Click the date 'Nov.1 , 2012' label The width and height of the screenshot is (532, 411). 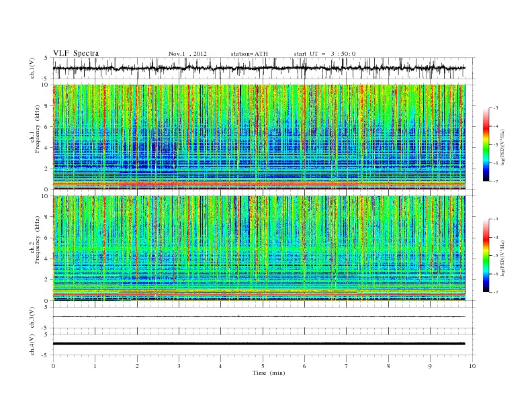coord(187,54)
